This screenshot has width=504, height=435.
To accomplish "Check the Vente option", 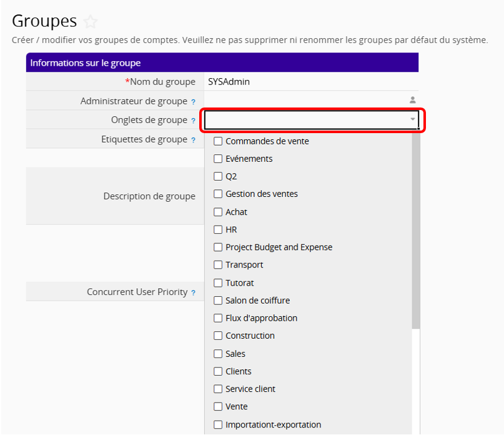I will click(x=218, y=406).
